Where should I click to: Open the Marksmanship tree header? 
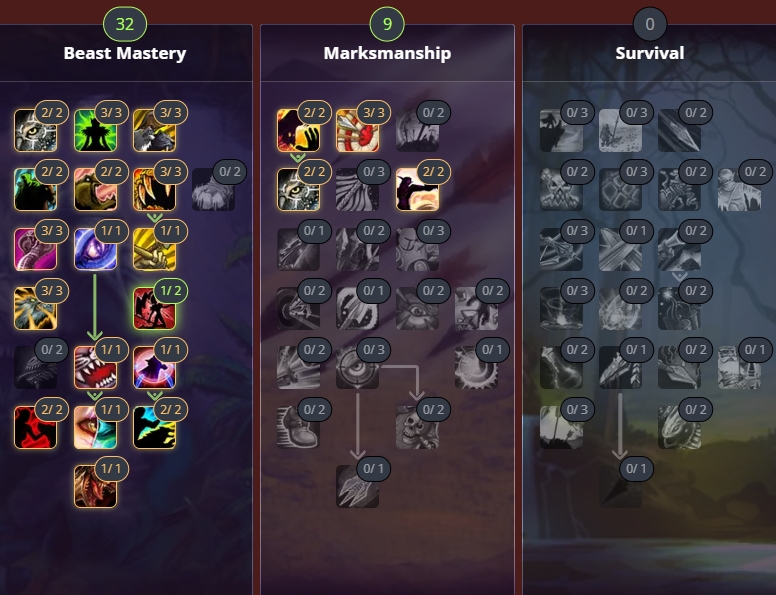click(387, 53)
